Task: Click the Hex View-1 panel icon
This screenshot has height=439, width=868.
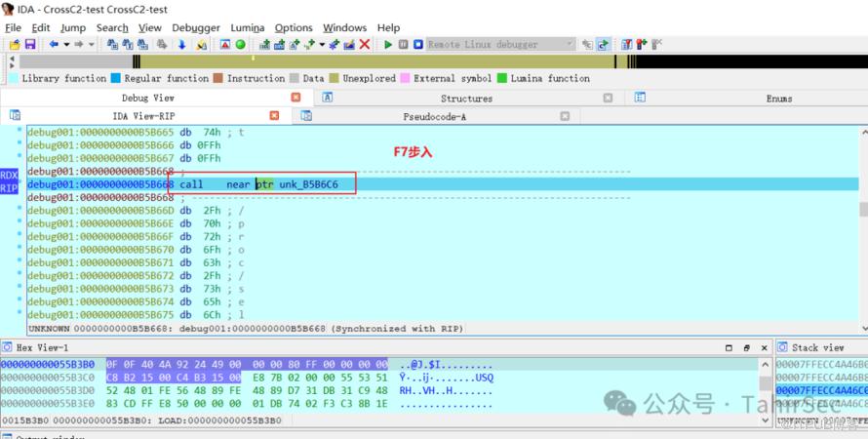Action: 7,347
